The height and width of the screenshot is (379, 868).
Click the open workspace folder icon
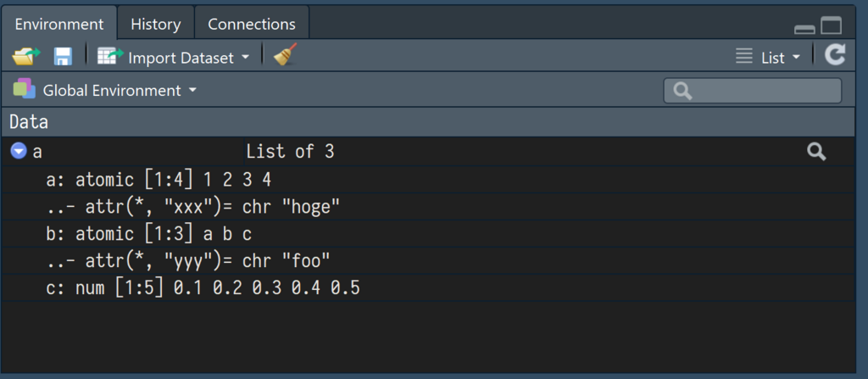click(x=25, y=57)
